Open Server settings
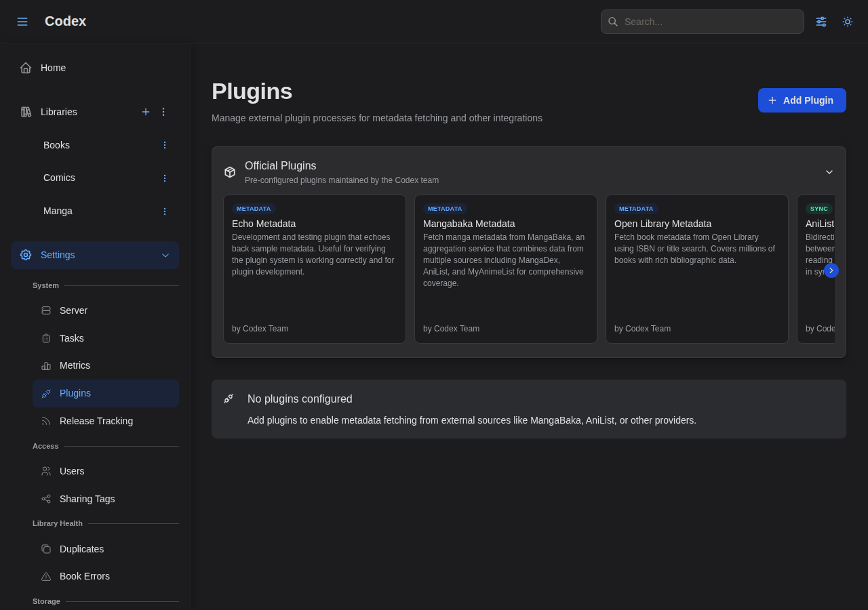The image size is (868, 610). (106, 310)
